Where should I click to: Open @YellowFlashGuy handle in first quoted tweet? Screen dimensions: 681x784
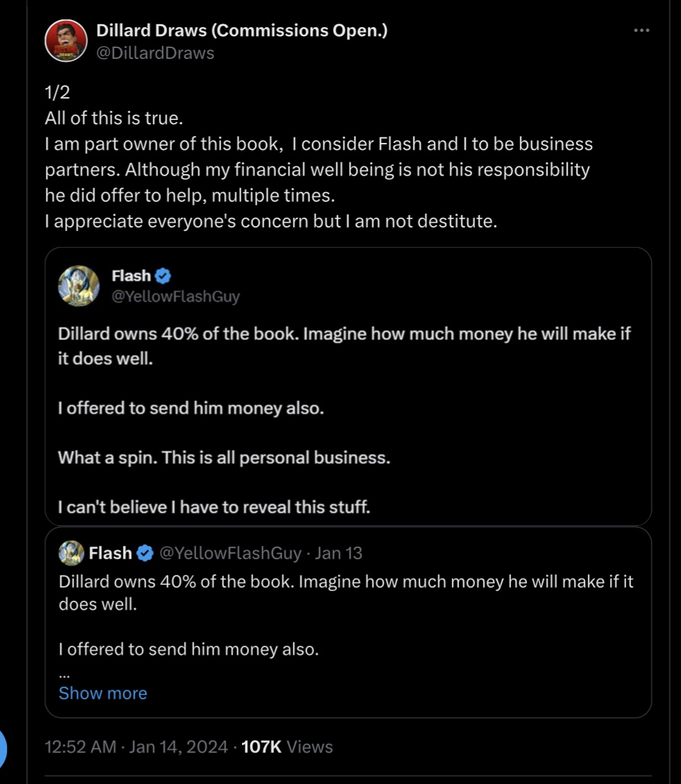point(176,296)
